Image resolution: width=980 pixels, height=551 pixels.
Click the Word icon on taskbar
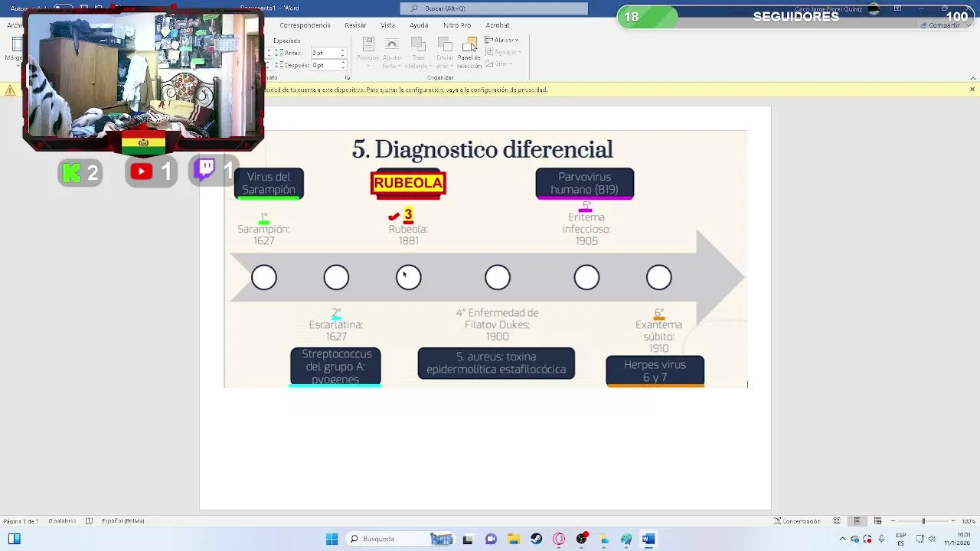[648, 539]
